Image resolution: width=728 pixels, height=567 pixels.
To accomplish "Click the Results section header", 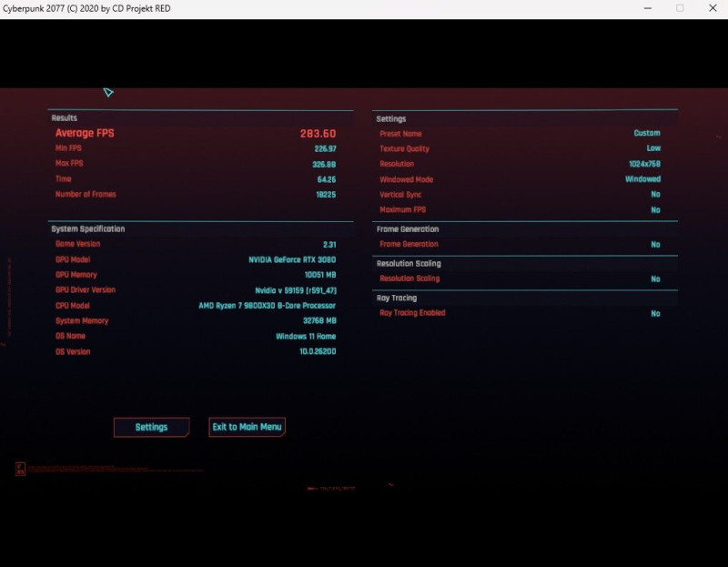I will coord(64,118).
